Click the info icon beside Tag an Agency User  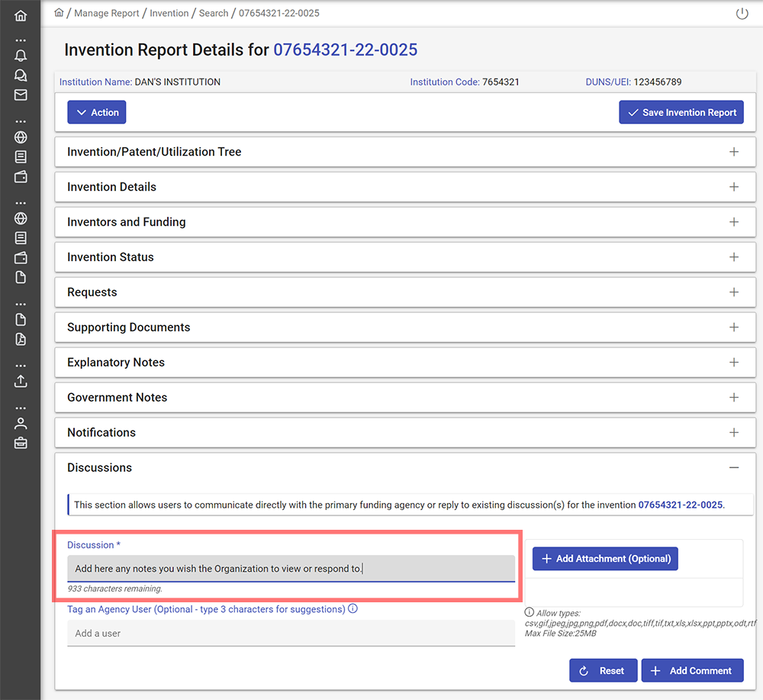tap(353, 609)
